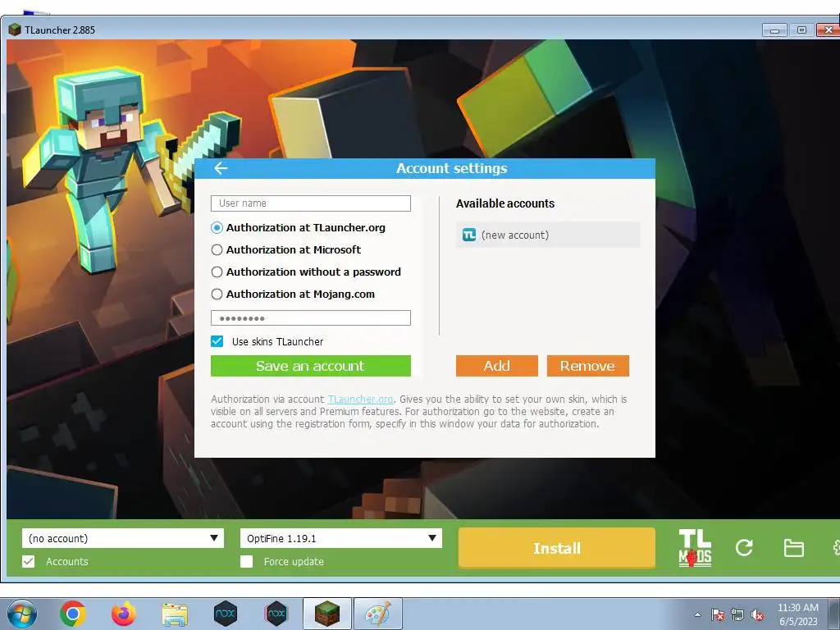
Task: Click the orange Add button
Action: pyautogui.click(x=496, y=366)
